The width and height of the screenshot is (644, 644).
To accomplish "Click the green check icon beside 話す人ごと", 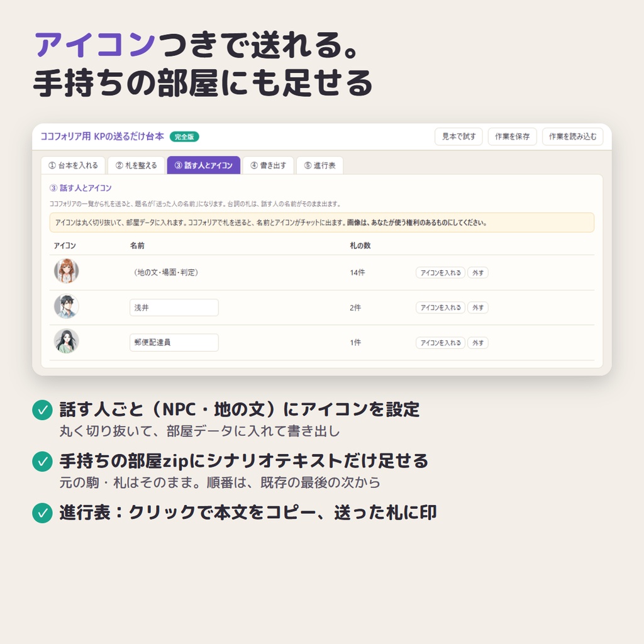I will 42,410.
